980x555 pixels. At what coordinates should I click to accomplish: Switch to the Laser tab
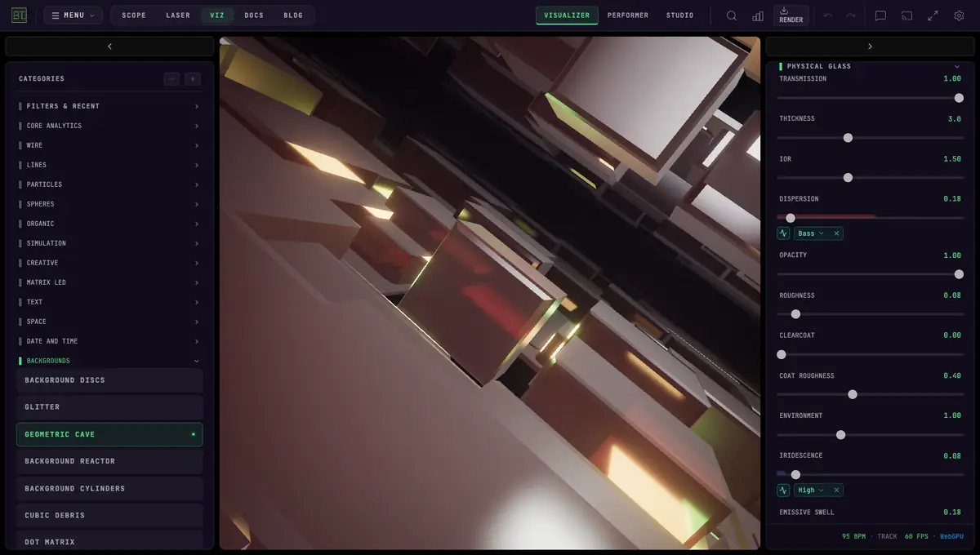pos(178,16)
